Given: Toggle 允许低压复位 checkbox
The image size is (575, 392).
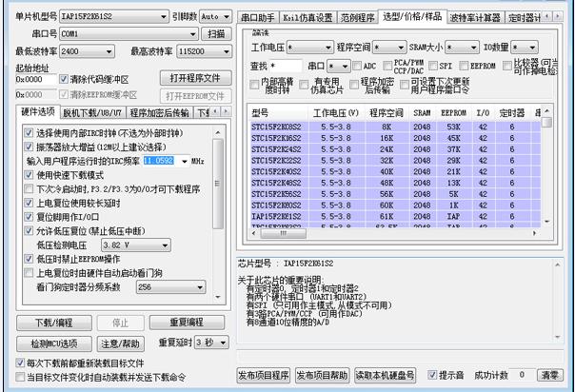Looking at the screenshot, I should coord(29,231).
